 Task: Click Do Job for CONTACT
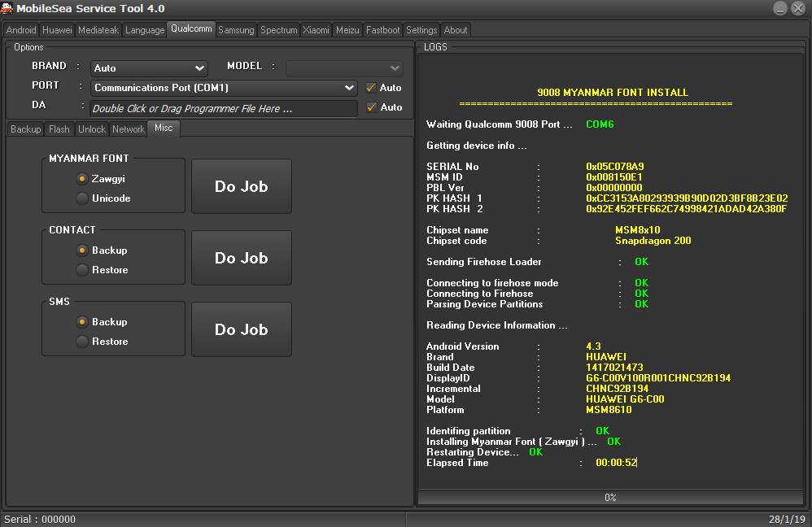coord(242,258)
